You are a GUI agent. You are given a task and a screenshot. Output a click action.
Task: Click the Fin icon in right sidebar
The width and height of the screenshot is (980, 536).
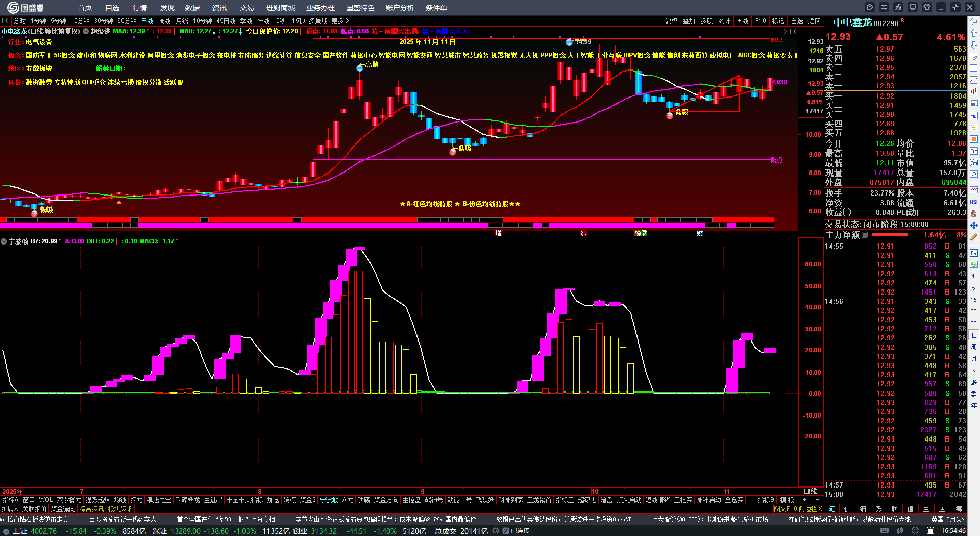click(x=974, y=116)
